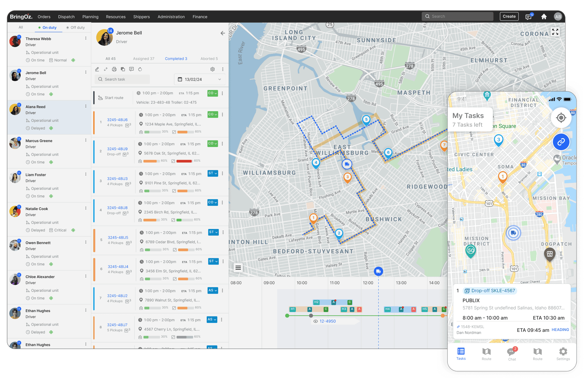Open CO status dropdown on task 3245-48IJ6
588x382 pixels.
pos(213,114)
